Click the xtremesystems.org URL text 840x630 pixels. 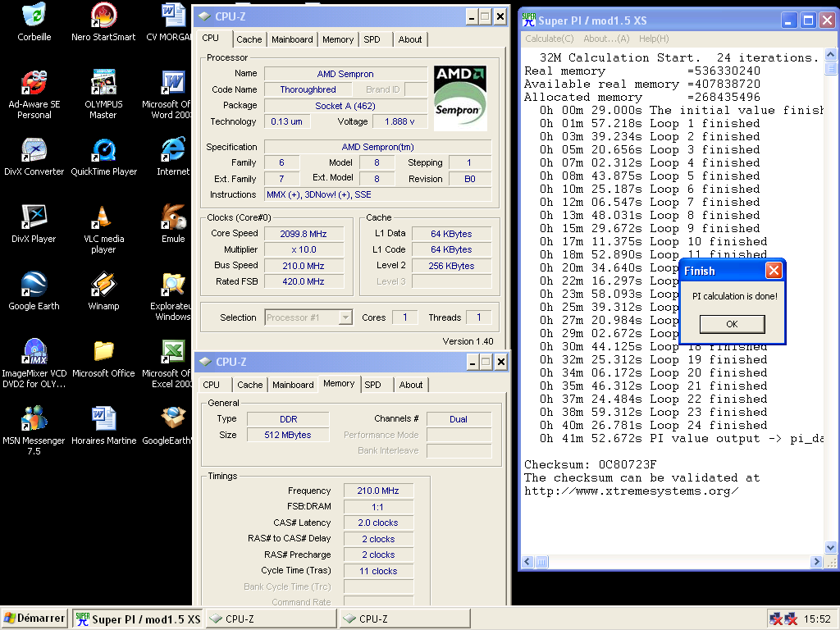(x=632, y=491)
